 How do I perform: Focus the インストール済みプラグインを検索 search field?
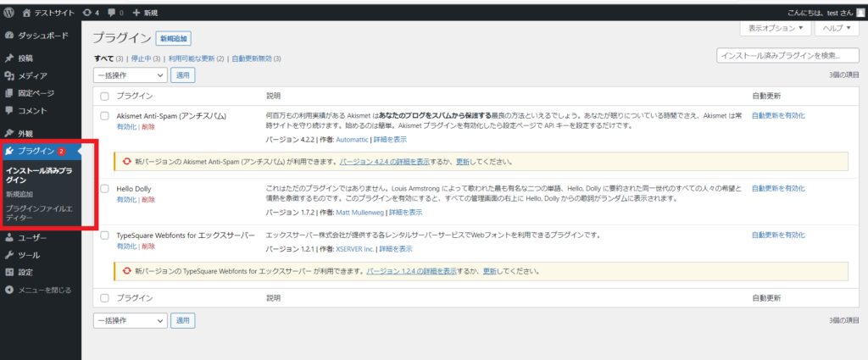(787, 55)
